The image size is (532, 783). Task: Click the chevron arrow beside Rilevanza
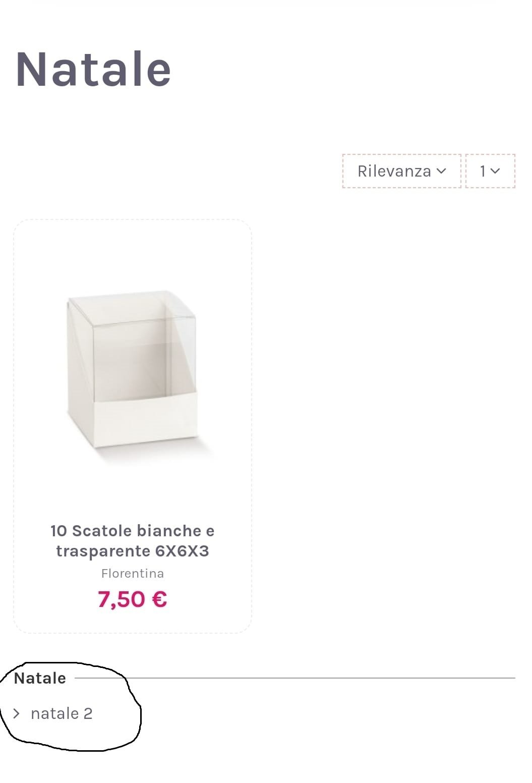point(441,171)
